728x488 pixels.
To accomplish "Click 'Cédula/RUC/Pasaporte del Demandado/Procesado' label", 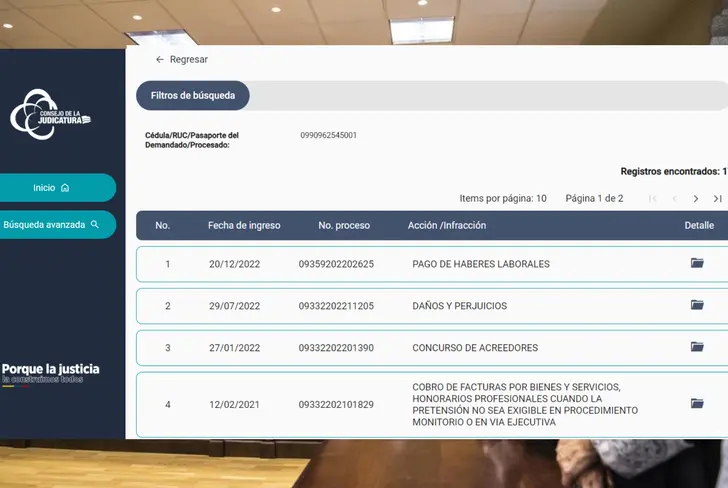I will 192,140.
